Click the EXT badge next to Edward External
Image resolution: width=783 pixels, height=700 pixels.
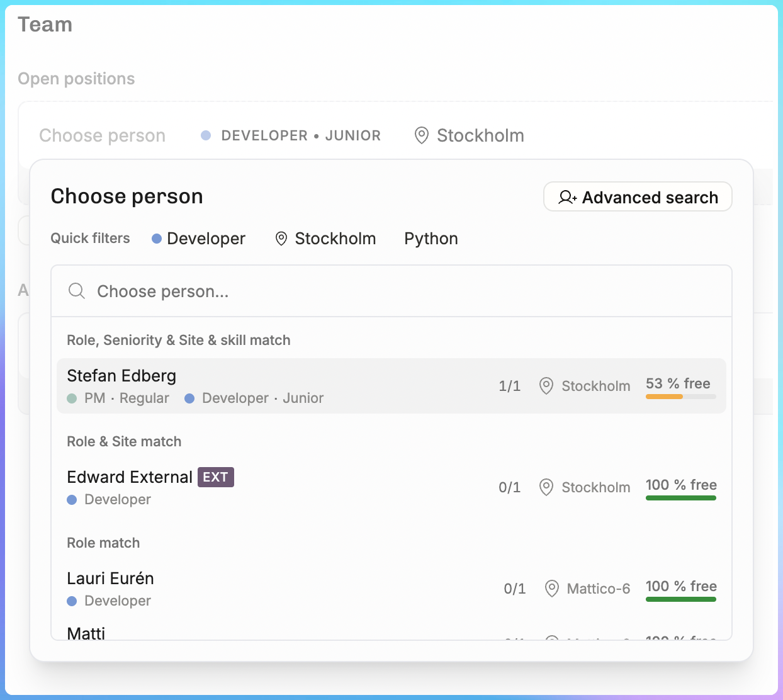[216, 477]
